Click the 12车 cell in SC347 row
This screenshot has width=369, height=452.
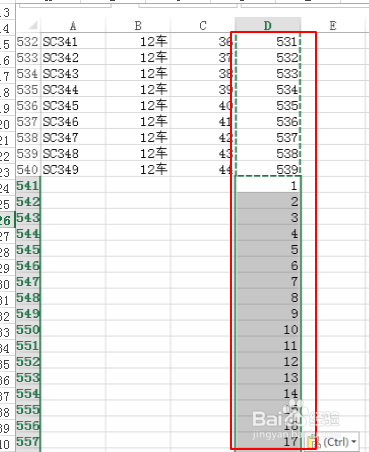138,137
